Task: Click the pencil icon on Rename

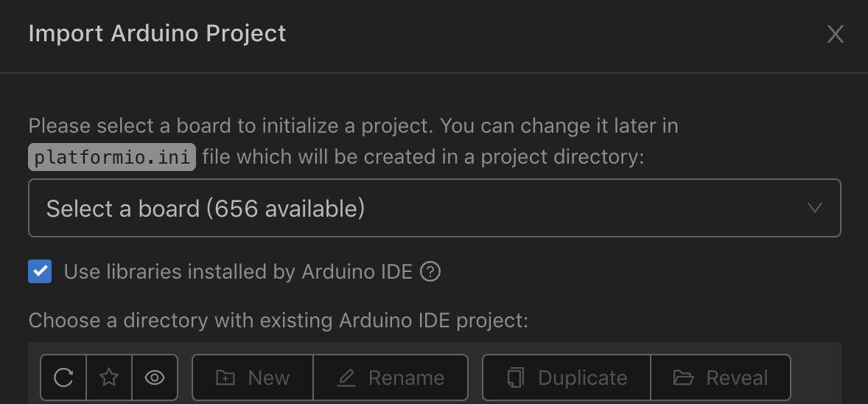Action: pos(346,378)
